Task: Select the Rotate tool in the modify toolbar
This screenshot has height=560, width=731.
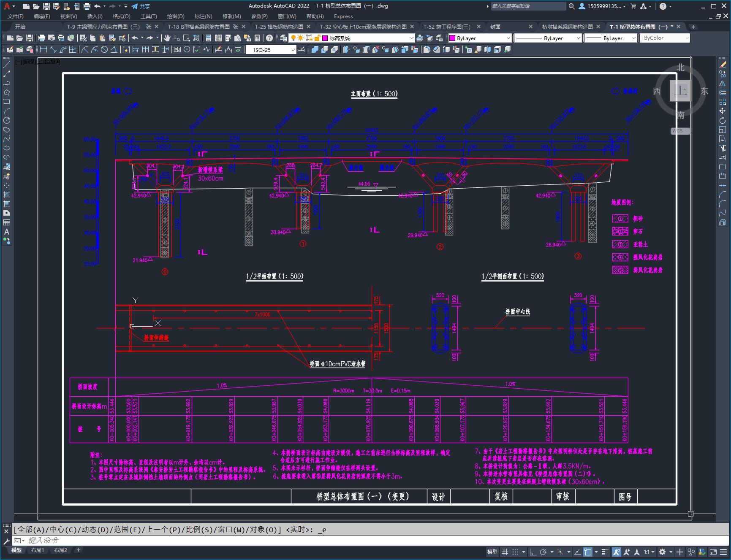Action: point(723,120)
